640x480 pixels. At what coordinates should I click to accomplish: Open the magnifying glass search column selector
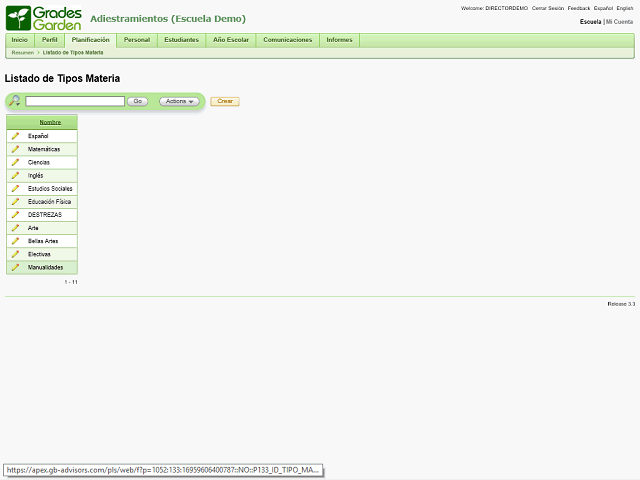15,101
